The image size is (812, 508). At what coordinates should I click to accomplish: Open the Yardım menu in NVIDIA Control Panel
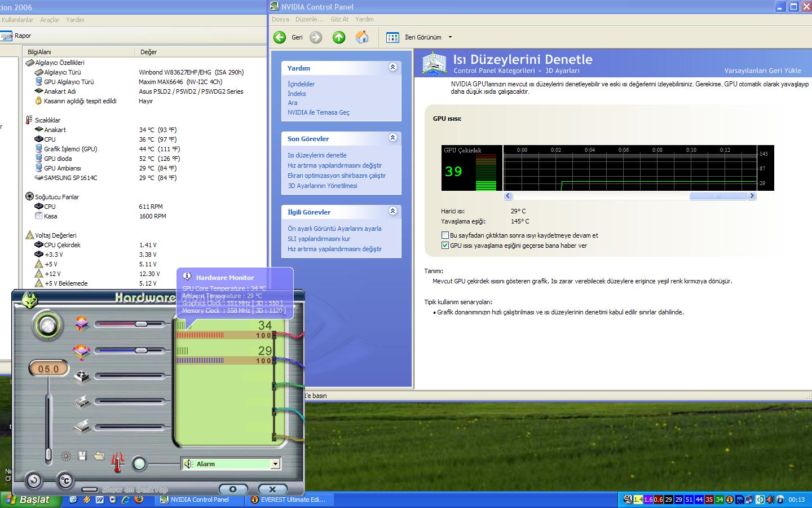[364, 19]
